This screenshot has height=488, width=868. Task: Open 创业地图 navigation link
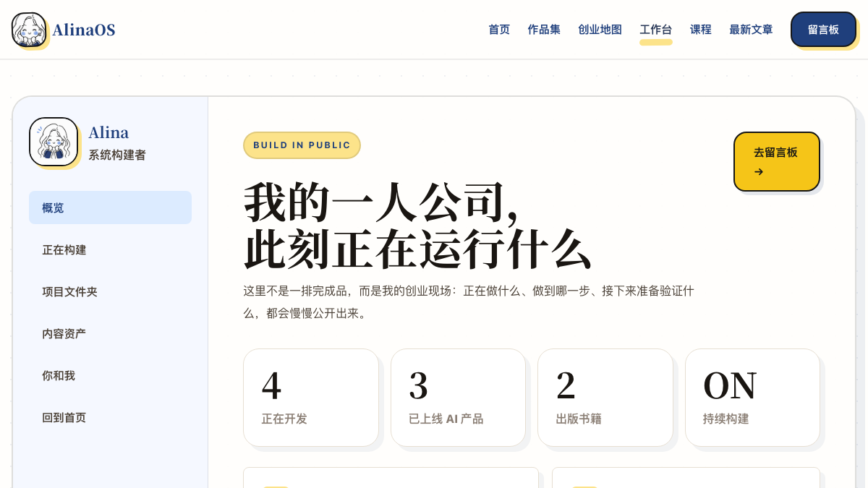click(x=600, y=30)
